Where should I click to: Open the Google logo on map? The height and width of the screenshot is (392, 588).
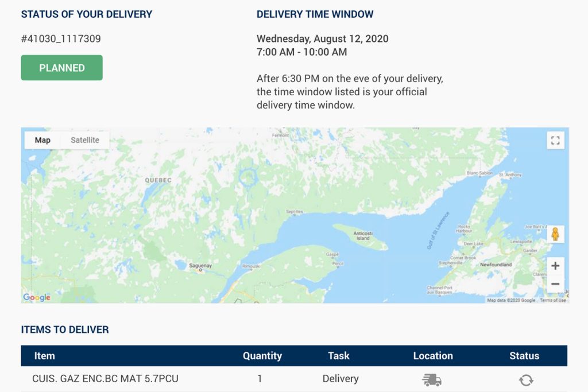37,297
